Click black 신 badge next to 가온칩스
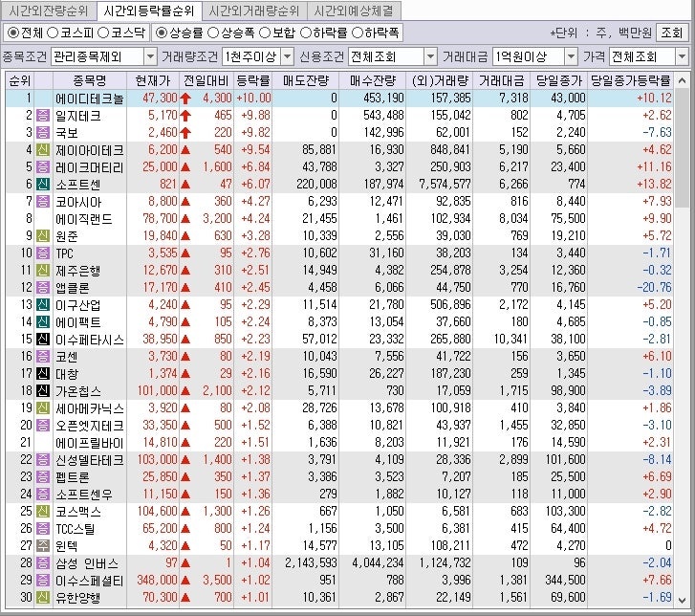The image size is (695, 616). coord(43,390)
